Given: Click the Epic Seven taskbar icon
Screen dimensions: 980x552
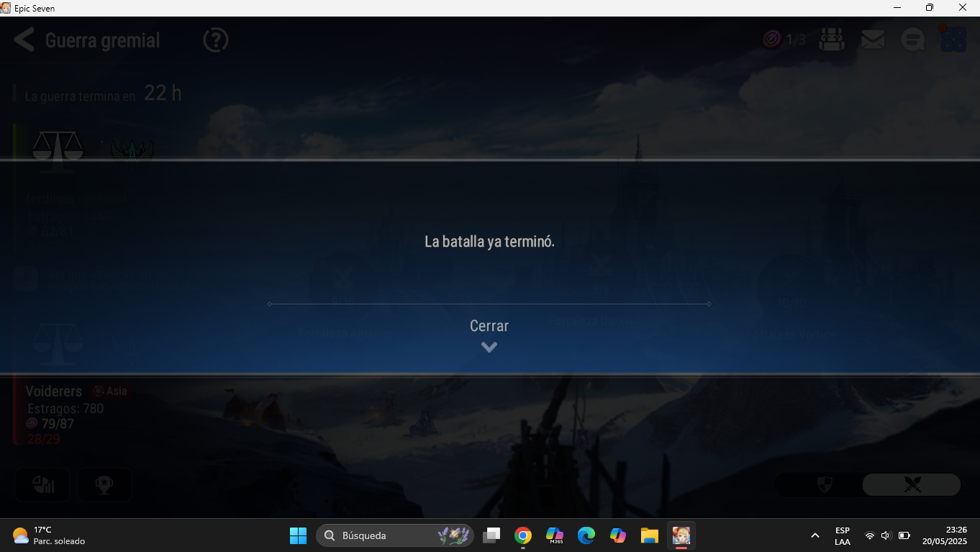Looking at the screenshot, I should [x=681, y=535].
